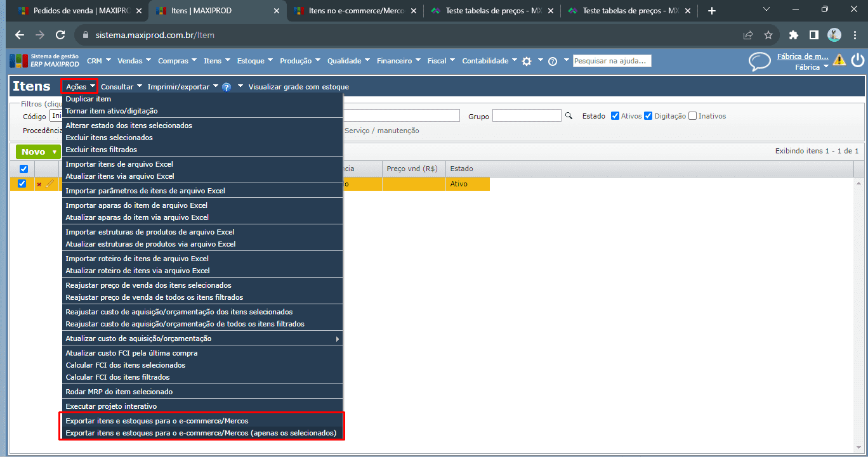Toggle the Ativos checkbox
Image resolution: width=868 pixels, height=457 pixels.
(x=615, y=116)
